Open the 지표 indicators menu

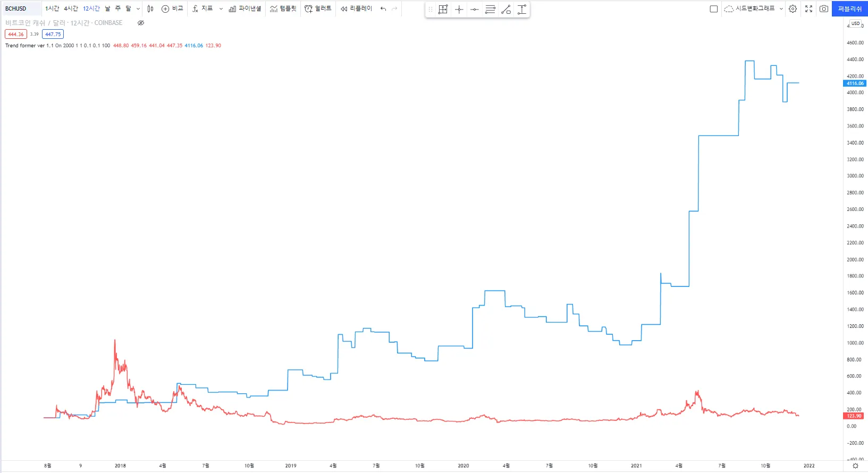point(203,9)
